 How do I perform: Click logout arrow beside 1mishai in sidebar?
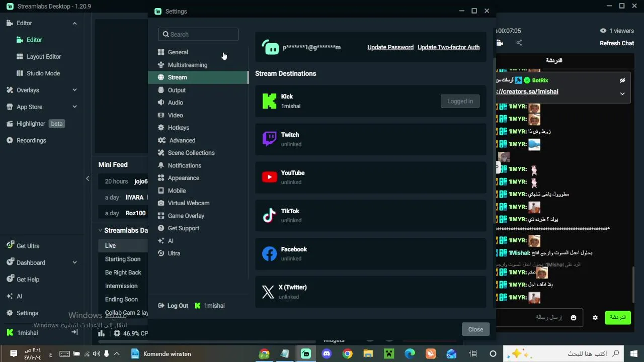[x=74, y=333]
